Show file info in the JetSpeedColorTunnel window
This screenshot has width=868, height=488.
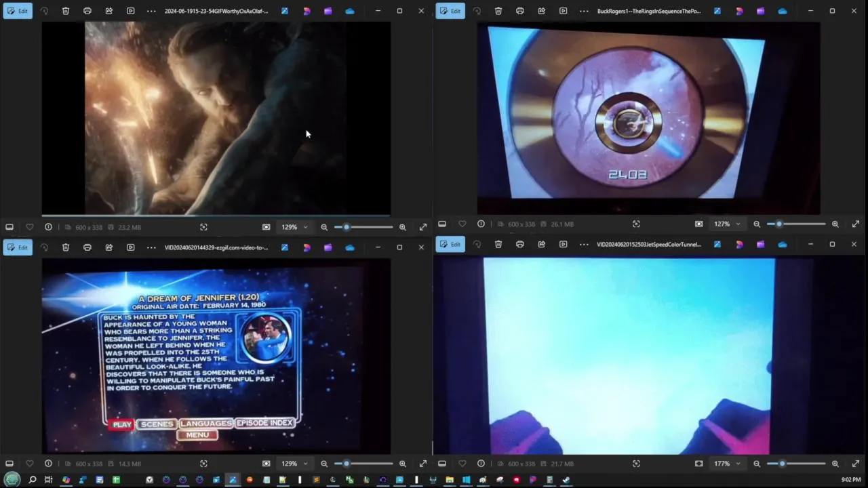click(481, 464)
